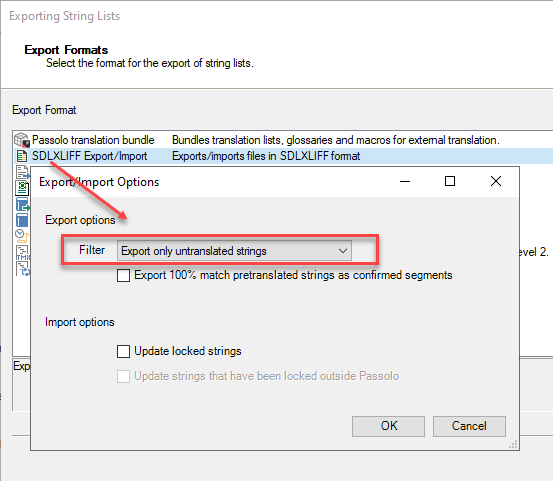Pick the tree with sync arrows icon
Screen dimensions: 553x481
(x=23, y=268)
